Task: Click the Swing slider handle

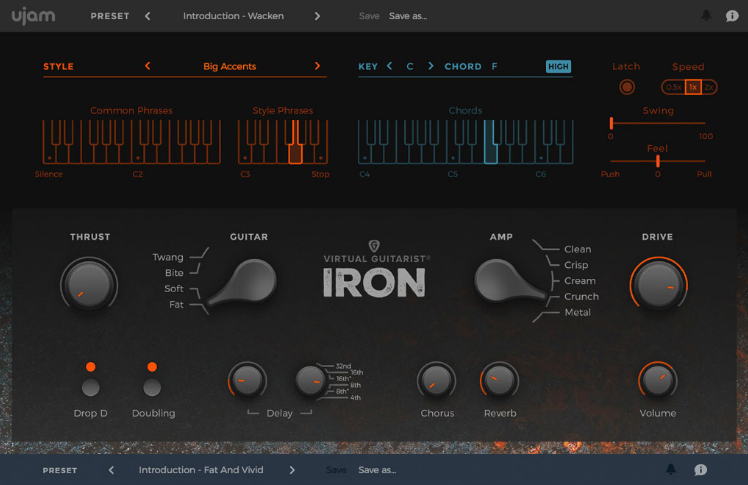Action: (611, 123)
